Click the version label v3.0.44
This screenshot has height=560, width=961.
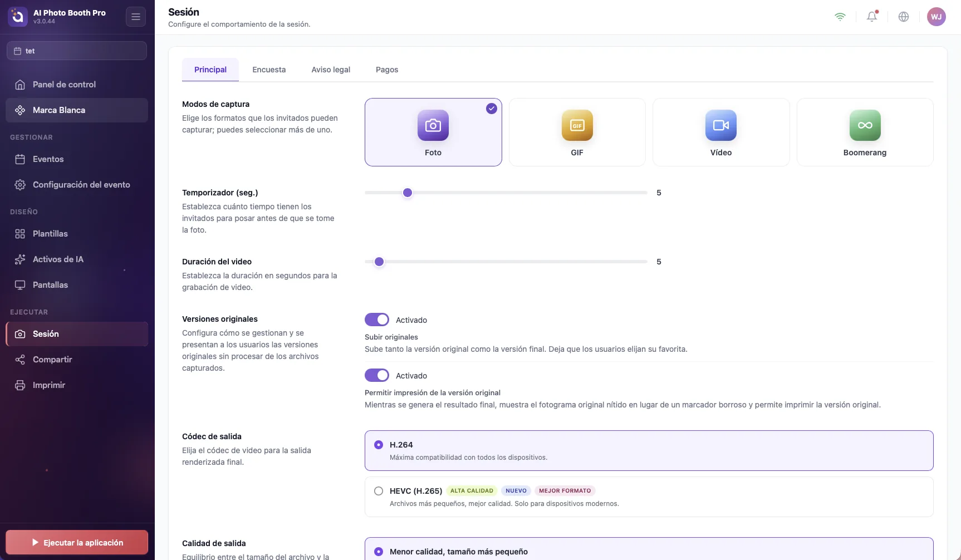[x=44, y=21]
